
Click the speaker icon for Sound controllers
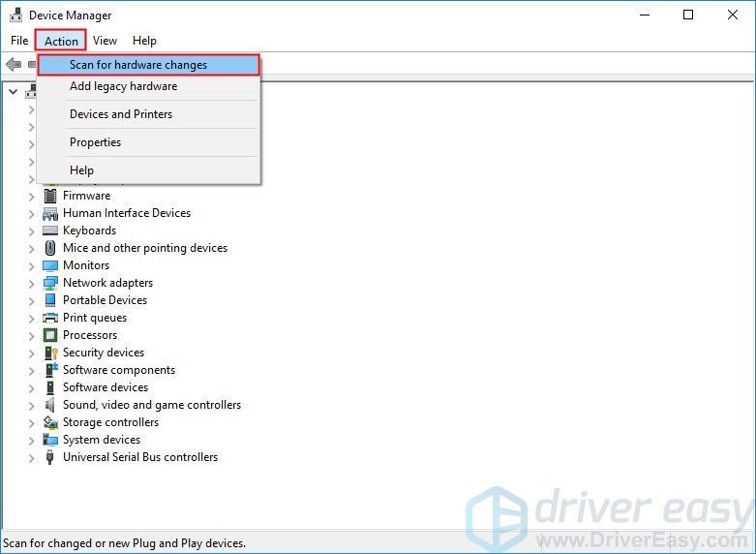coord(50,405)
